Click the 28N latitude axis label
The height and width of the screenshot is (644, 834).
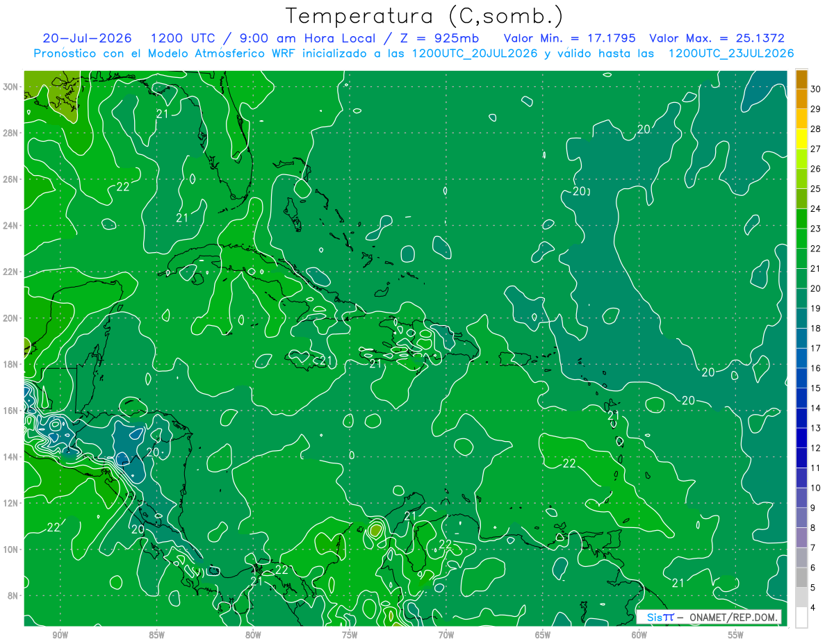point(10,133)
